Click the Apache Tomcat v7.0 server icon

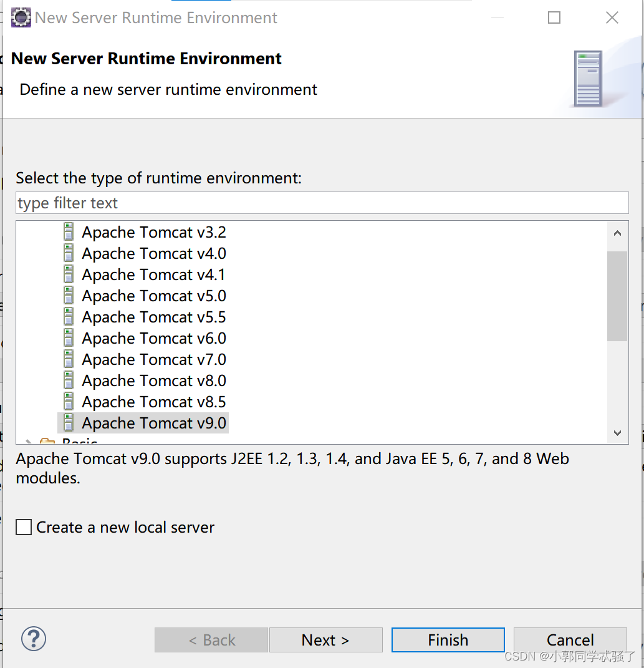69,359
